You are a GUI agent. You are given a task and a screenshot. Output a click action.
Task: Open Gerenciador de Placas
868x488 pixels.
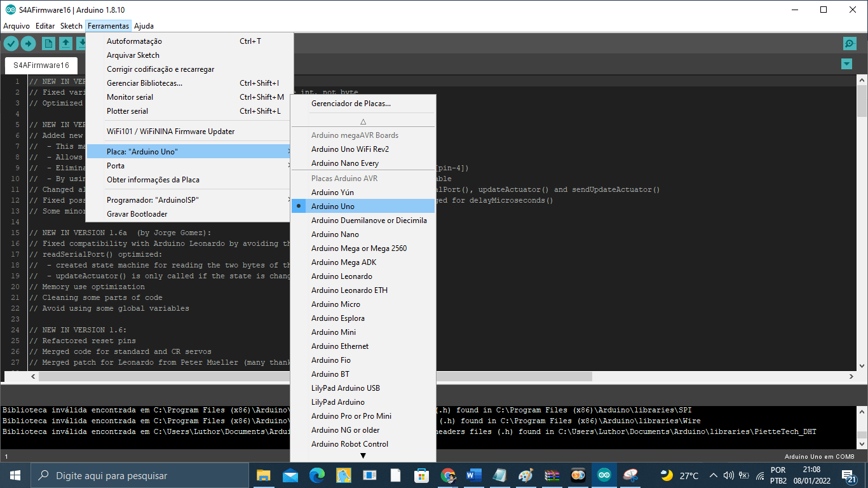(x=351, y=104)
